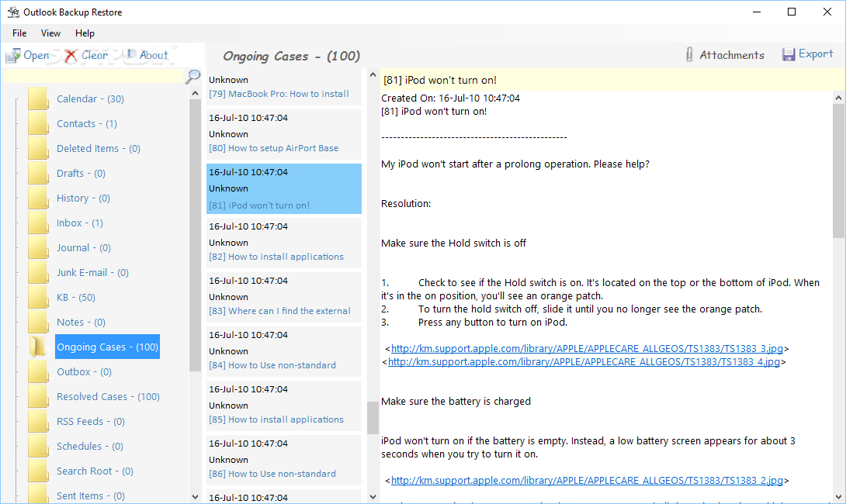Image resolution: width=846 pixels, height=504 pixels.
Task: Click the Schedules folder icon
Action: point(38,446)
